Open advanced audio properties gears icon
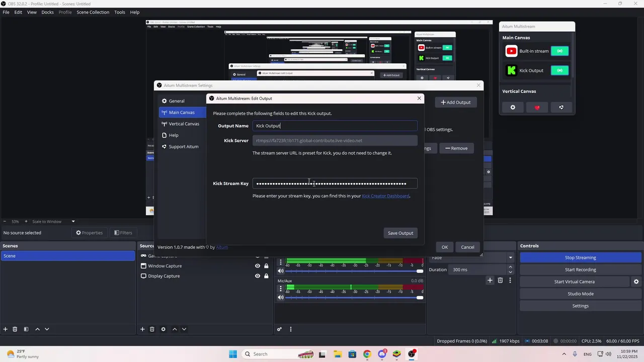 [x=279, y=329]
